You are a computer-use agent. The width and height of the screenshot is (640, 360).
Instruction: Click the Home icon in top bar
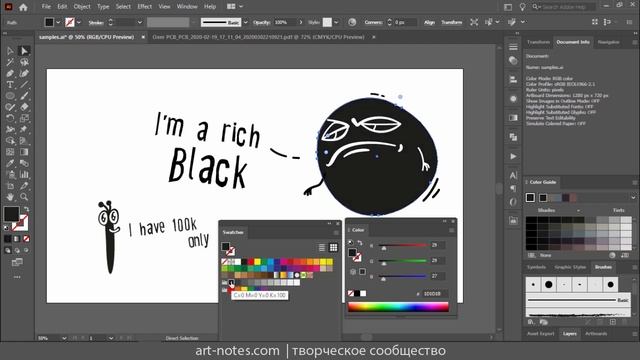point(23,7)
